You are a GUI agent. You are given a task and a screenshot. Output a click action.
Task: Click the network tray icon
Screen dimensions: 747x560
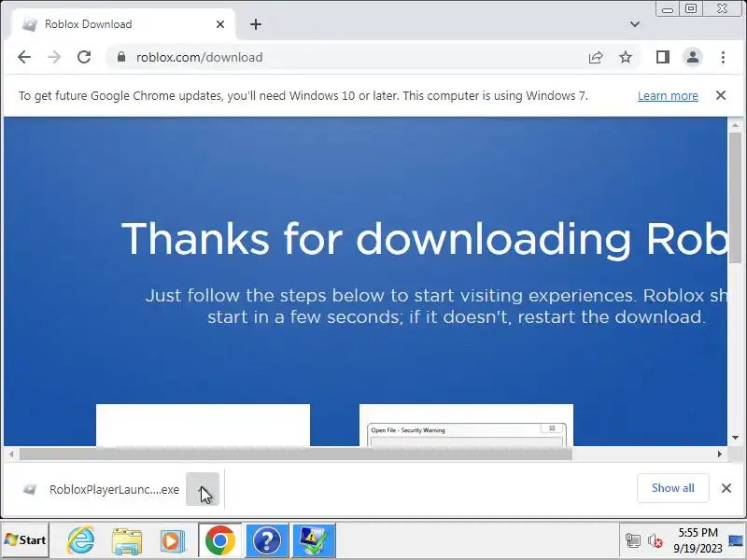633,540
